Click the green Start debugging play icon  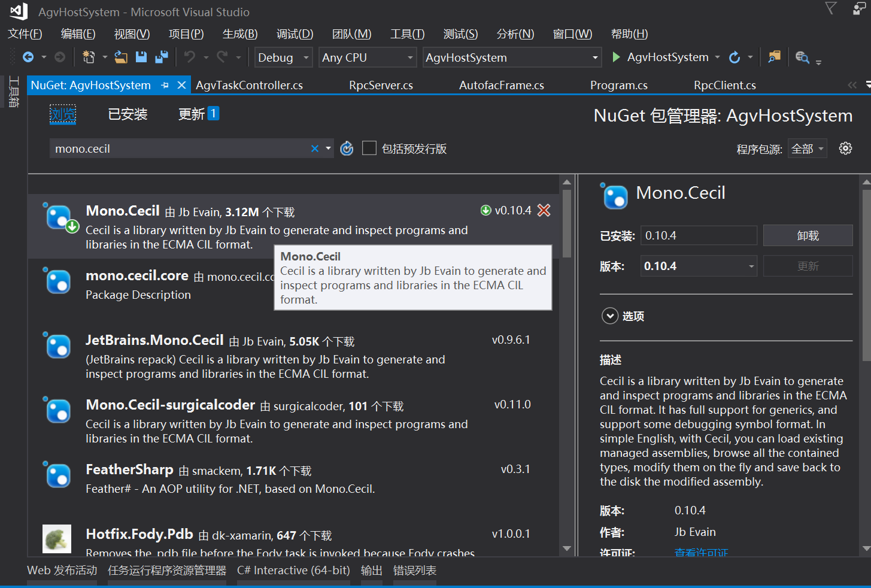point(616,57)
